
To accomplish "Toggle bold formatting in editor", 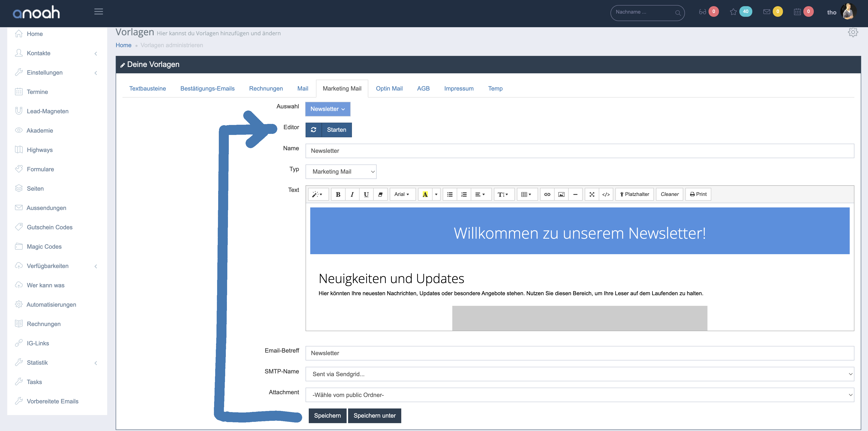I will (338, 194).
